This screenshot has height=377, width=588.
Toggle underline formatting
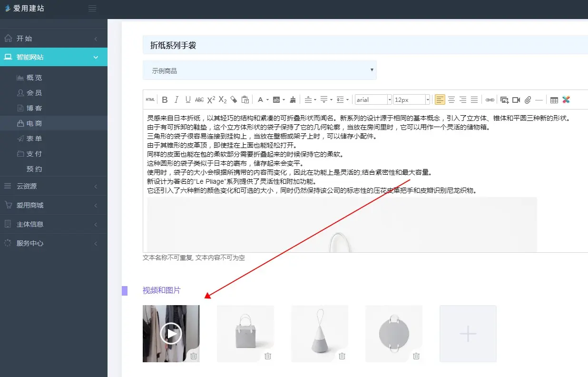point(188,100)
